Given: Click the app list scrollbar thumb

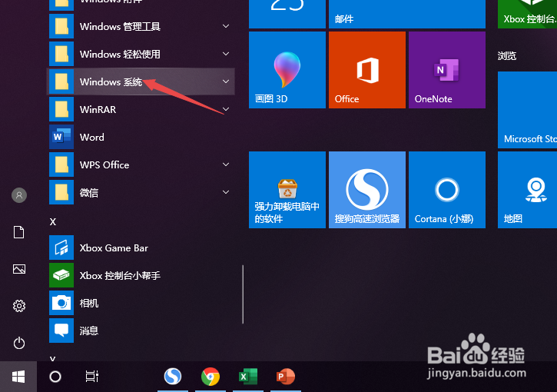Looking at the screenshot, I should tap(243, 294).
